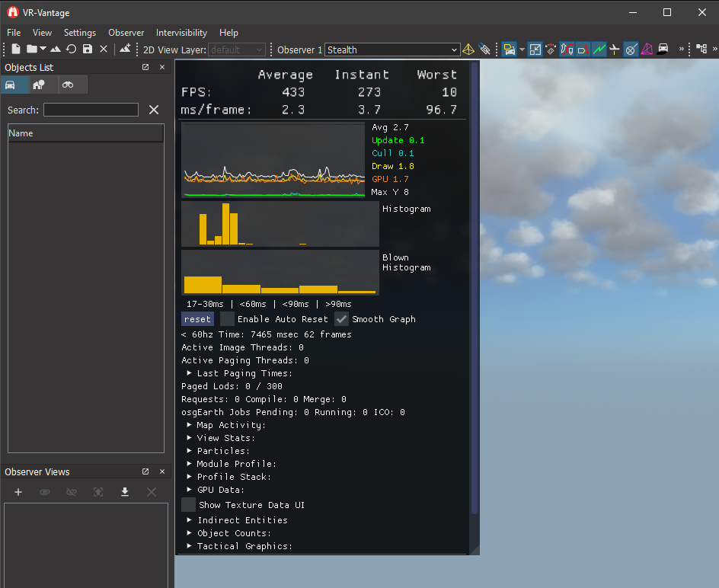Click the Name column header
Image resolution: width=719 pixels, height=588 pixels.
pyautogui.click(x=86, y=133)
